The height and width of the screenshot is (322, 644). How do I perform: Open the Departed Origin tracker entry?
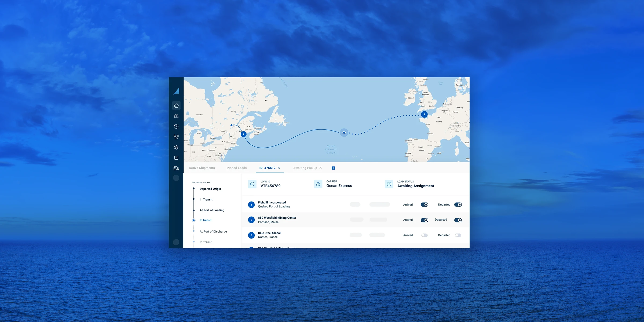click(x=210, y=189)
